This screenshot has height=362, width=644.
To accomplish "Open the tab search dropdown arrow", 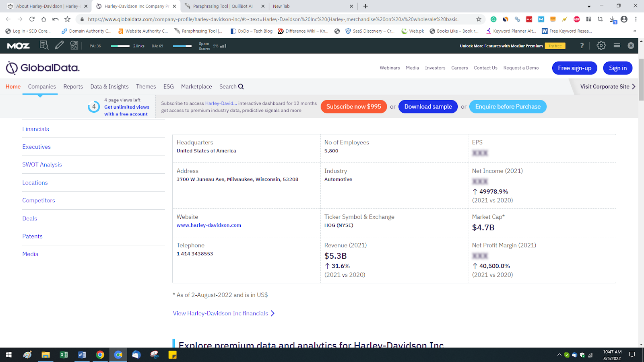I will pyautogui.click(x=589, y=6).
